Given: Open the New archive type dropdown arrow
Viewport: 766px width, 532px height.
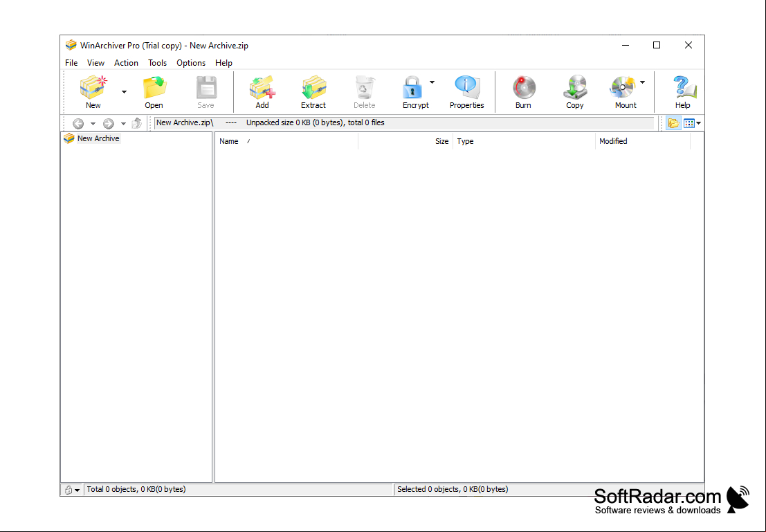Looking at the screenshot, I should click(x=124, y=92).
